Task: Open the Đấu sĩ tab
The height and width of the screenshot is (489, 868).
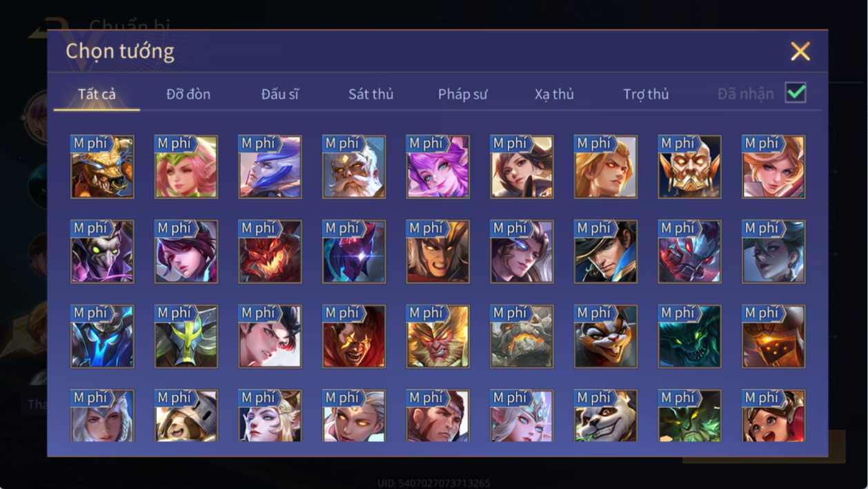Action: tap(279, 94)
